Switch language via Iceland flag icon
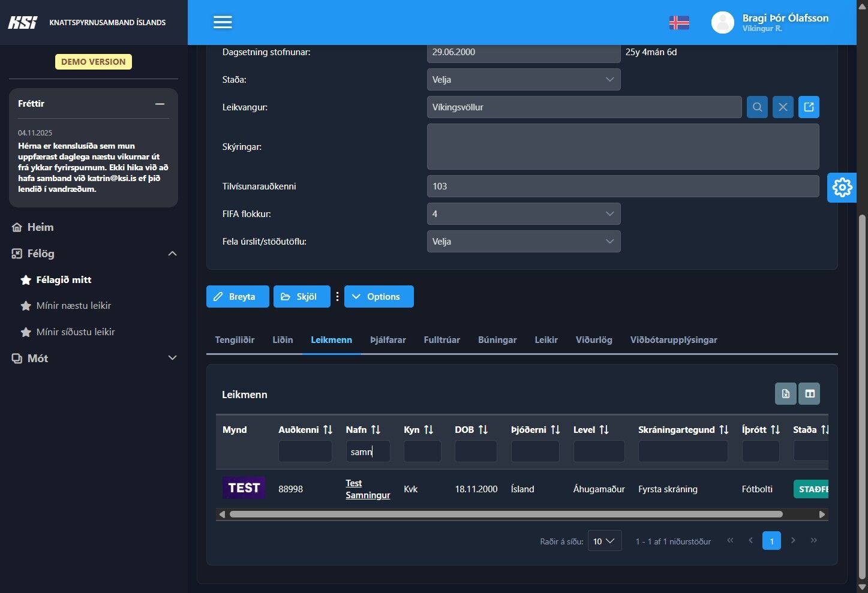Image resolution: width=868 pixels, height=593 pixels. [x=679, y=22]
